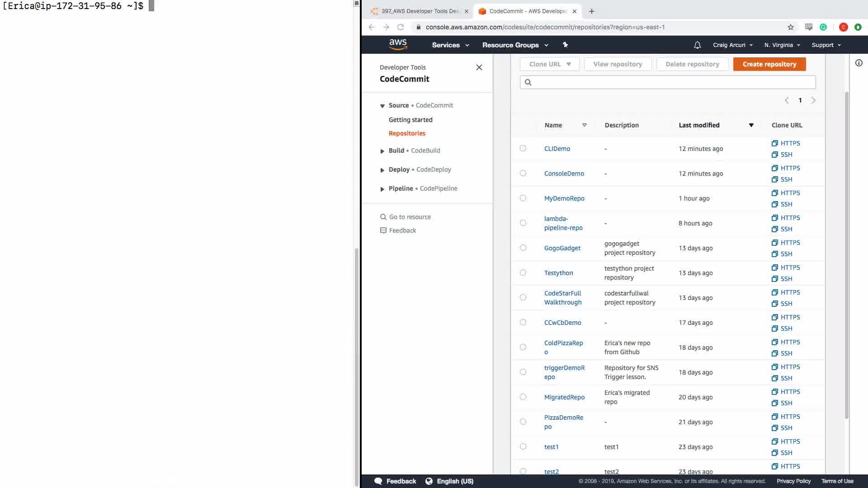868x488 pixels.
Task: Open the Clone URL dropdown
Action: click(550, 64)
